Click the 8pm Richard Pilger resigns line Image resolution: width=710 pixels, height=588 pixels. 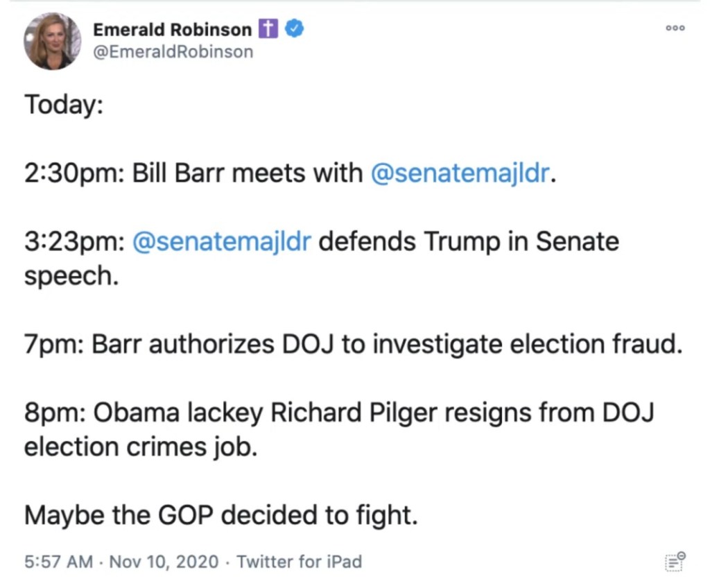tap(340, 413)
